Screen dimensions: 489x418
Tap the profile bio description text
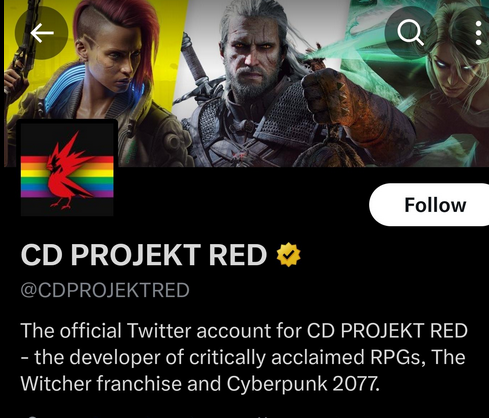tap(244, 357)
